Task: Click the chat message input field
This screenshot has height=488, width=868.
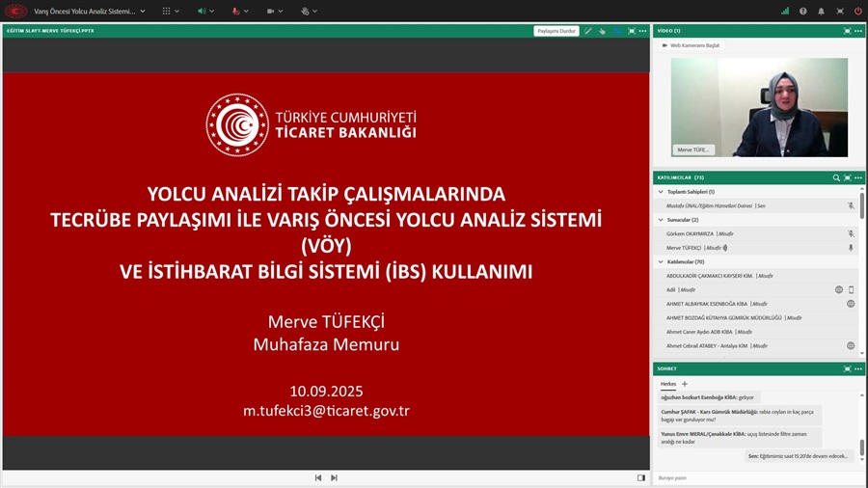Action: [x=758, y=478]
